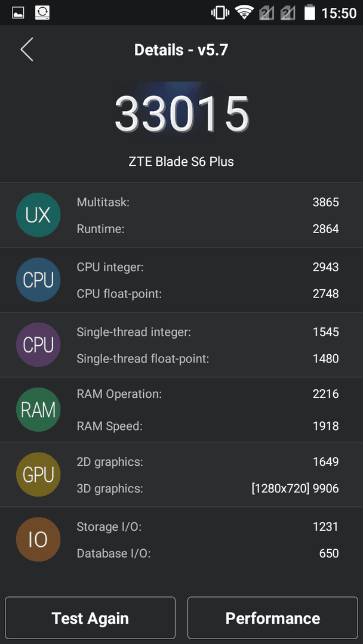Select the teal UX category icon
The height and width of the screenshot is (644, 363).
point(38,215)
